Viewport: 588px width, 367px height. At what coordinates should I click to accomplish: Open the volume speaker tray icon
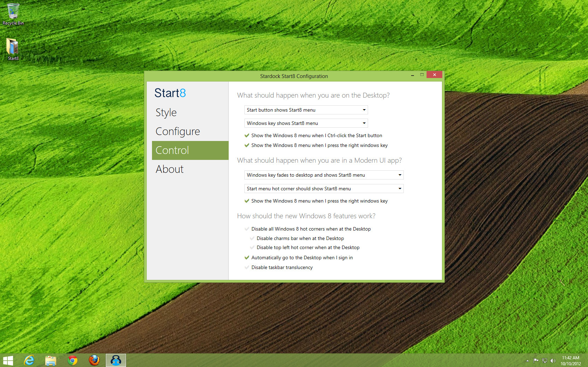pos(553,361)
